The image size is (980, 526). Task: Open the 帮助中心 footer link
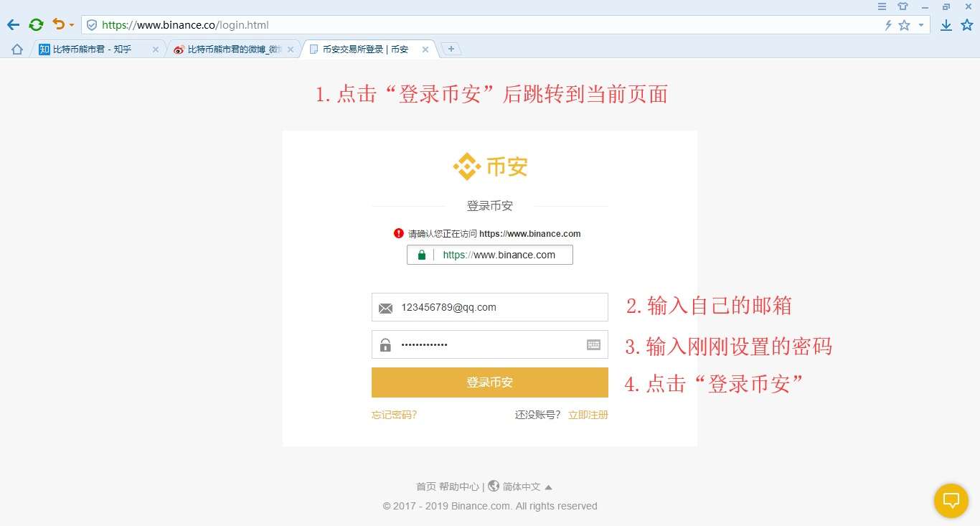[459, 487]
